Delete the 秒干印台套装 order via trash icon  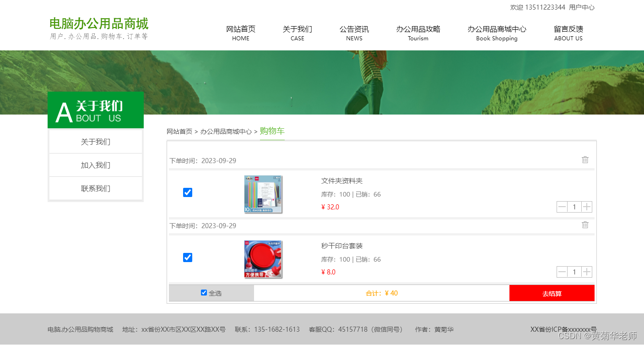(x=585, y=225)
